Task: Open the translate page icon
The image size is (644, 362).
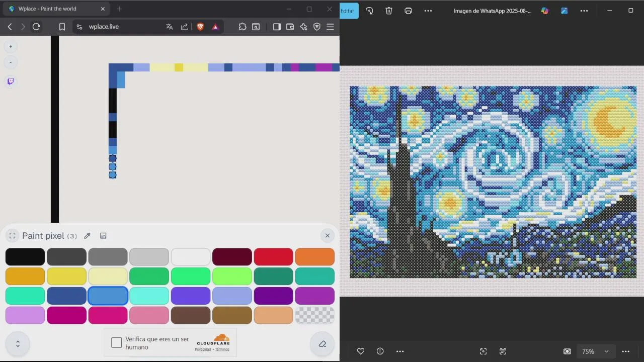Action: click(x=170, y=27)
